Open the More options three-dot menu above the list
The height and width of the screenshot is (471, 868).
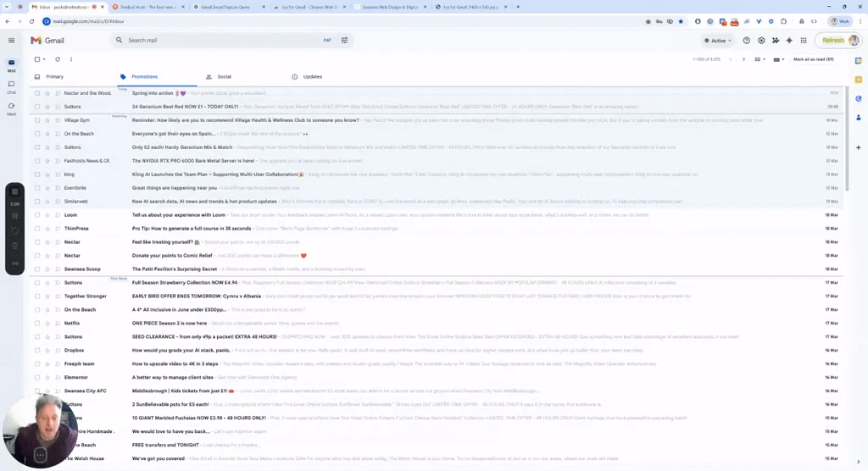(x=71, y=59)
